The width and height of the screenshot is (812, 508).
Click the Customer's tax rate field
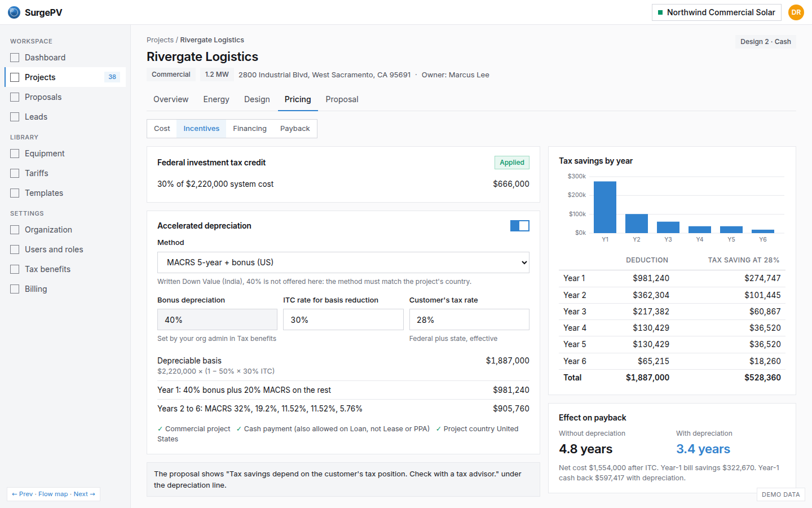(469, 319)
